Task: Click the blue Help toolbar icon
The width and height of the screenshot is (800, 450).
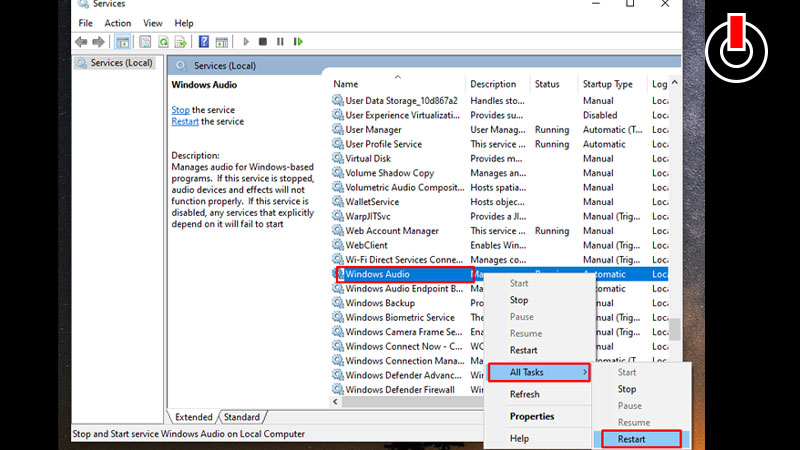Action: (204, 42)
